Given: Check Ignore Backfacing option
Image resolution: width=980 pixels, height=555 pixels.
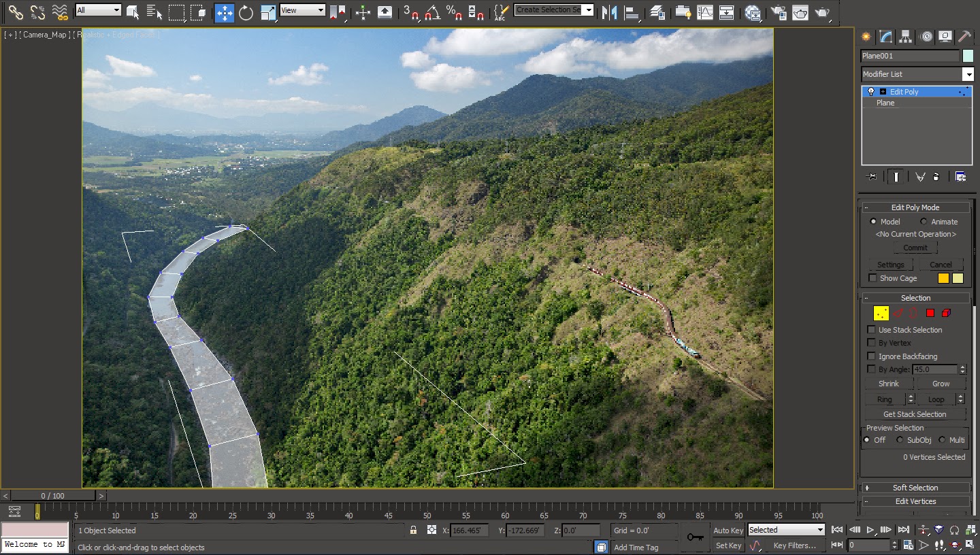Looking at the screenshot, I should pos(871,356).
